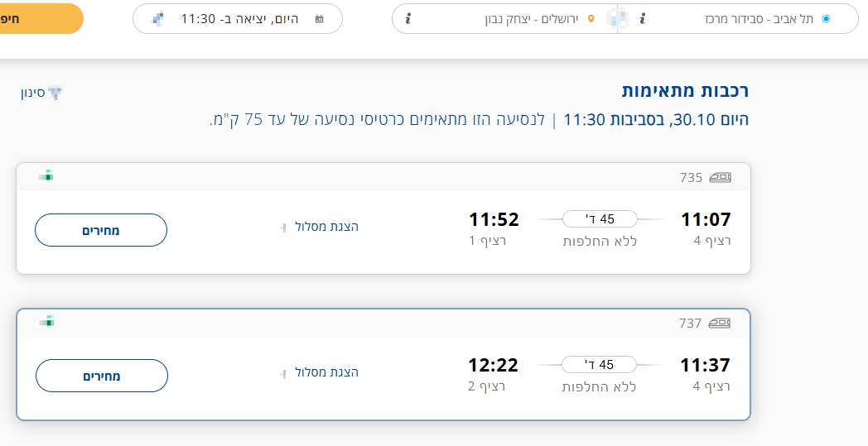Click the 45 ד' duration pill on train 737
868x446 pixels.
[600, 365]
